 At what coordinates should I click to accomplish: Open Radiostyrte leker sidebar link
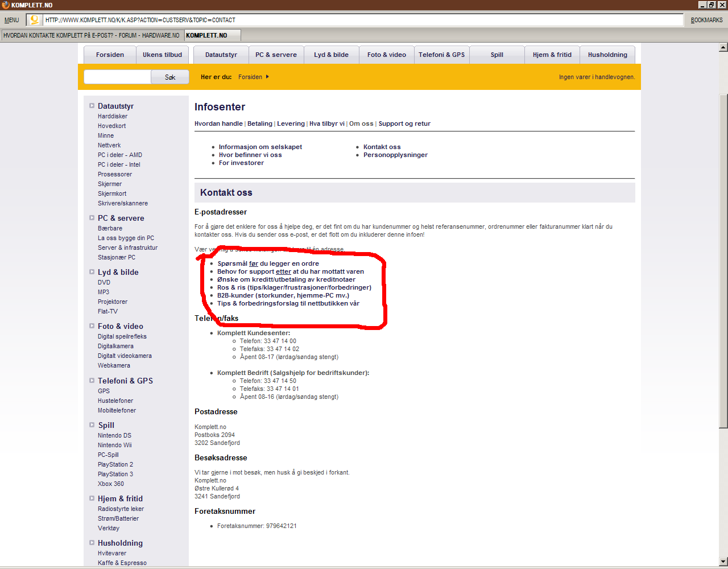click(x=121, y=509)
